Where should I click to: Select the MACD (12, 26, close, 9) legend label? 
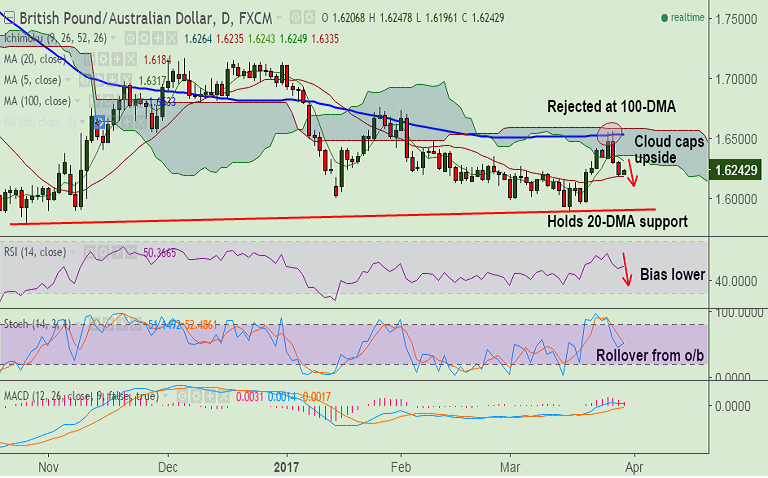81,396
